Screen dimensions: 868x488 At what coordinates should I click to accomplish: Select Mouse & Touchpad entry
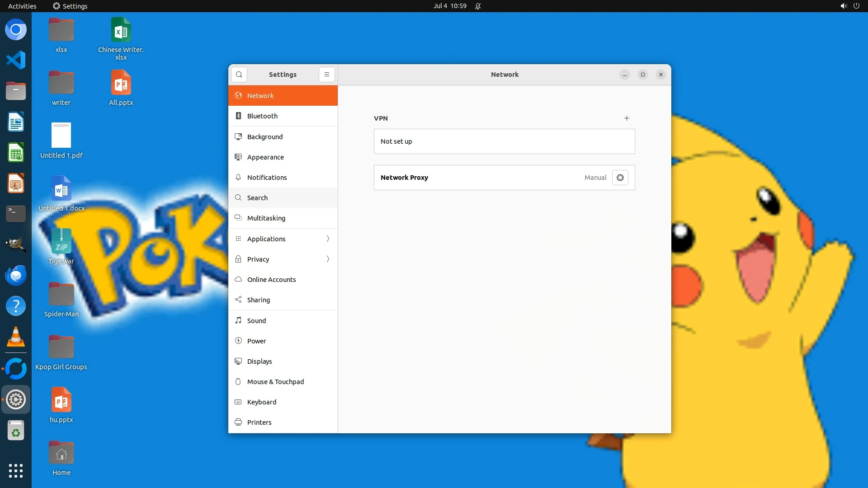pos(275,382)
